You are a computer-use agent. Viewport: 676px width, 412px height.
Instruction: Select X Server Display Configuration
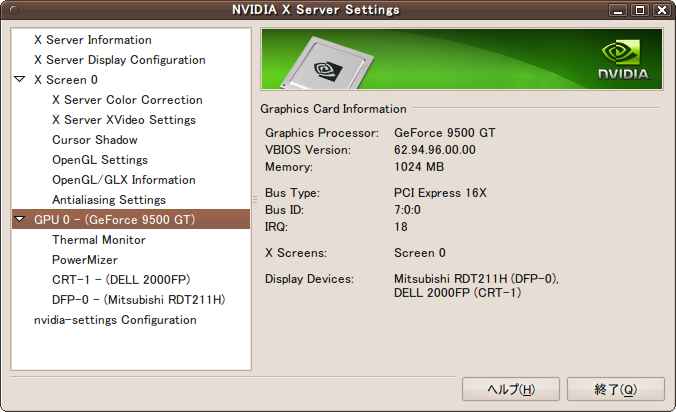[x=119, y=60]
